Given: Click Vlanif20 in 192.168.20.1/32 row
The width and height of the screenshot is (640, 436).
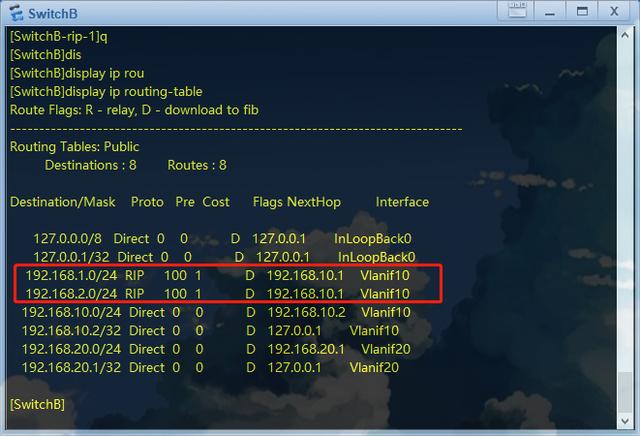Looking at the screenshot, I should [374, 368].
